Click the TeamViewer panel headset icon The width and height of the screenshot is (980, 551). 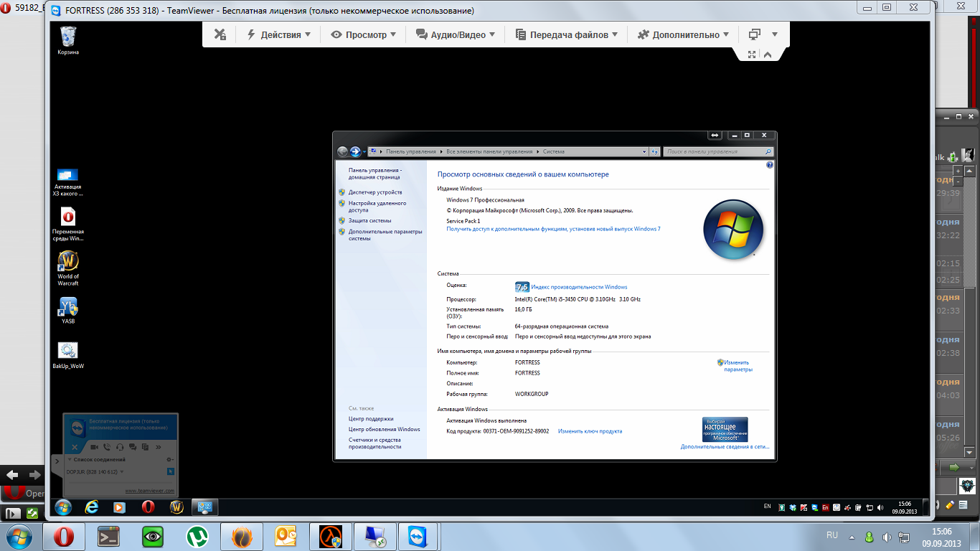(x=120, y=446)
